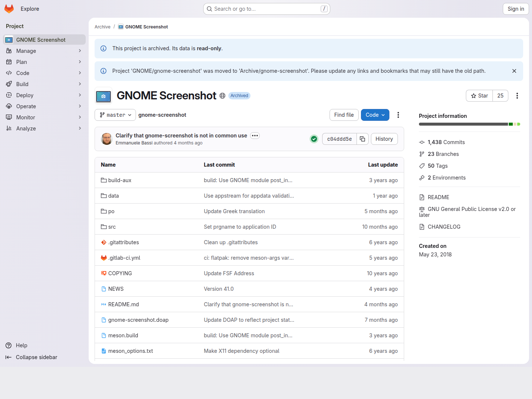The width and height of the screenshot is (532, 399).
Task: Click the public visibility globe icon
Action: coord(222,96)
